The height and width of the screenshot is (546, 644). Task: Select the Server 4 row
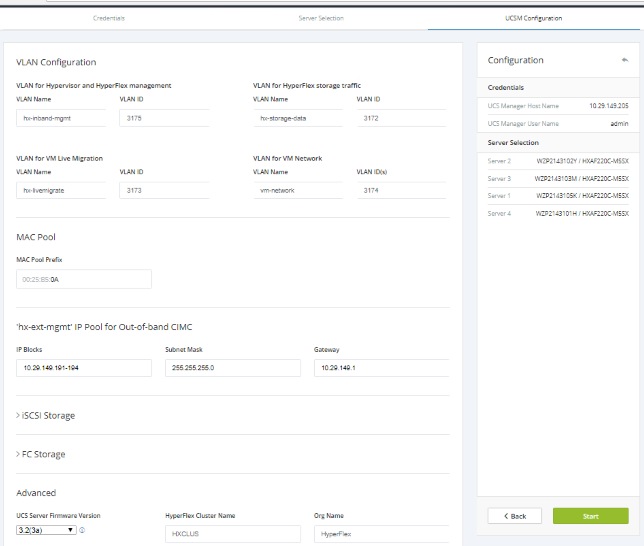coord(558,213)
